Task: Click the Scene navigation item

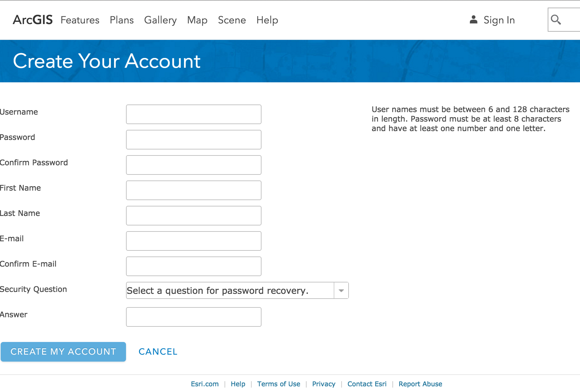Action: tap(232, 20)
